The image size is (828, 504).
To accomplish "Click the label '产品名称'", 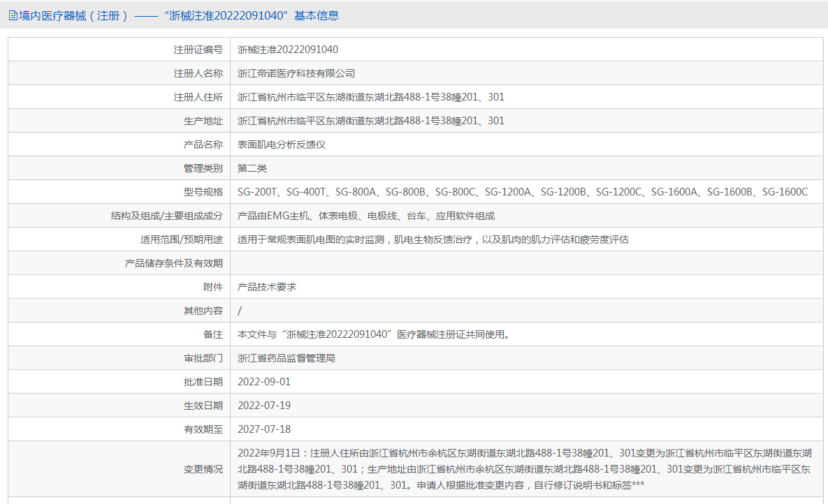I will 203,144.
